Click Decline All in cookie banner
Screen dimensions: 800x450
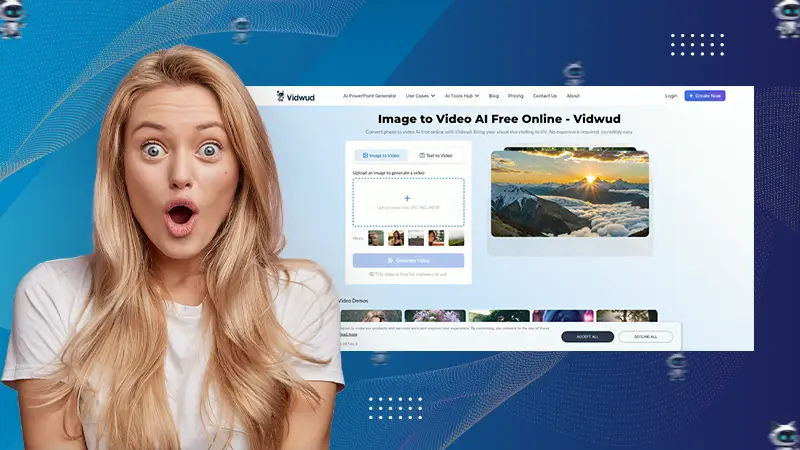pyautogui.click(x=645, y=337)
